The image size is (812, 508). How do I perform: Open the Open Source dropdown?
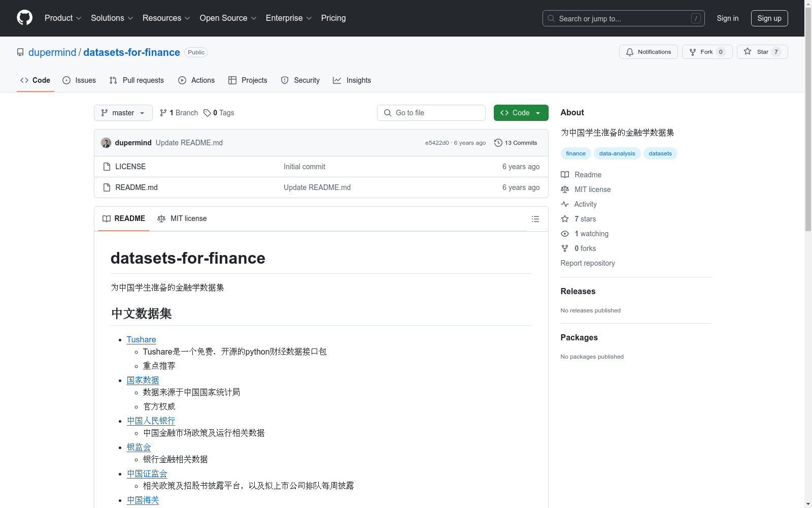click(x=228, y=18)
